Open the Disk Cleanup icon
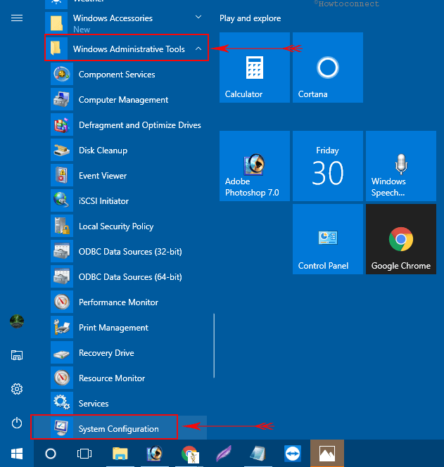Image resolution: width=444 pixels, height=467 pixels. [62, 150]
